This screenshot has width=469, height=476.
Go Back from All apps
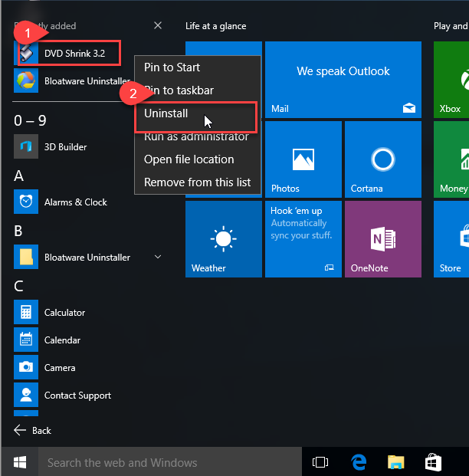pyautogui.click(x=33, y=430)
